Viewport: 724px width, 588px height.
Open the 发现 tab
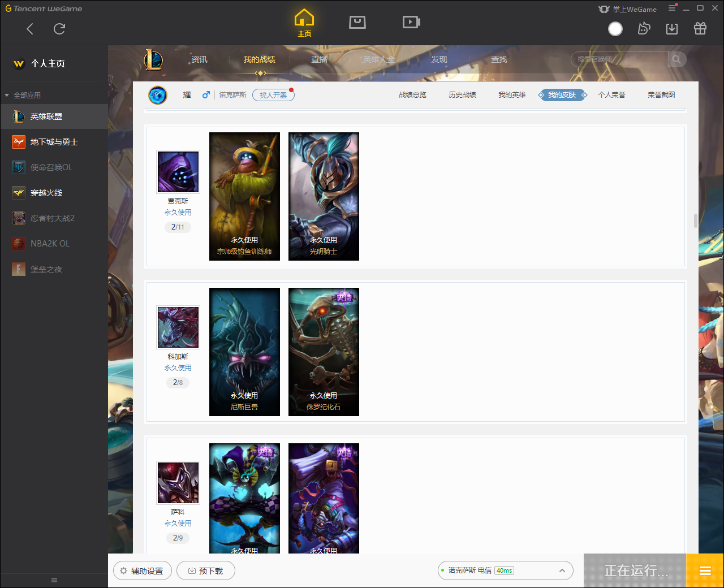(439, 59)
